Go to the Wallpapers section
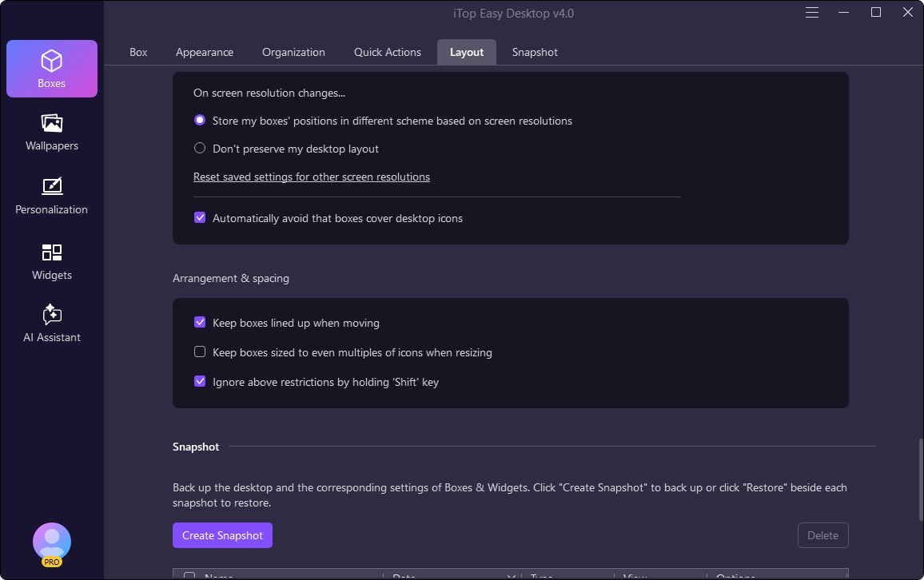The height and width of the screenshot is (580, 924). coord(52,132)
